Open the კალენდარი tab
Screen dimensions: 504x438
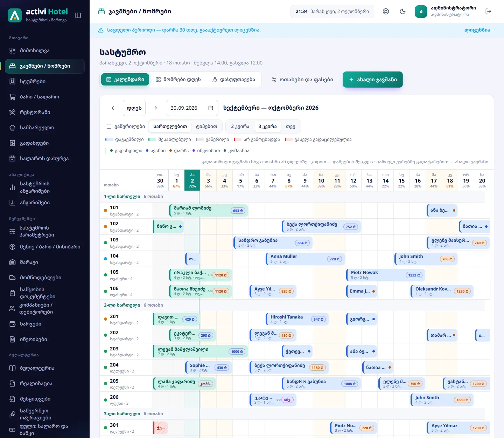[x=125, y=80]
